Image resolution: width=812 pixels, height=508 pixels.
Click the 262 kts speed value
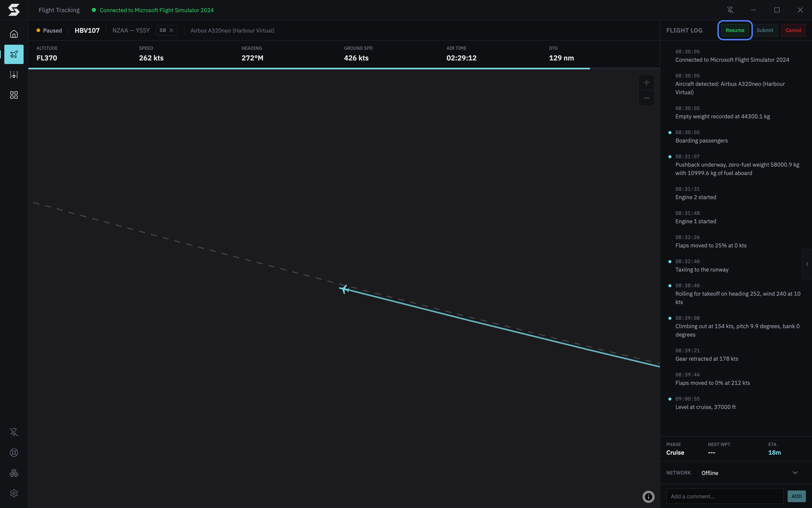151,58
